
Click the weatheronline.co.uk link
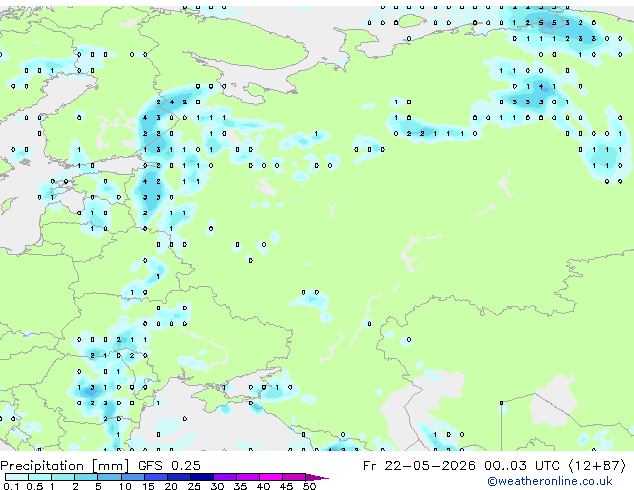[x=550, y=481]
